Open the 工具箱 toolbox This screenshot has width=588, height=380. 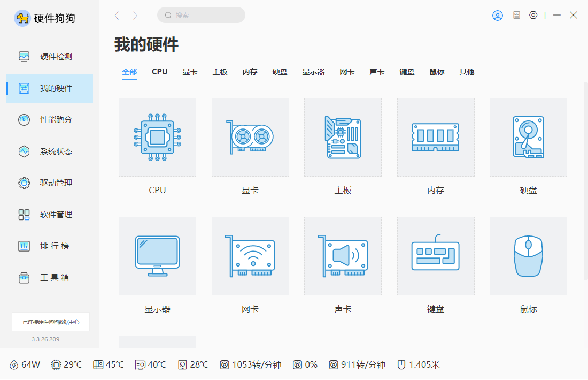49,277
